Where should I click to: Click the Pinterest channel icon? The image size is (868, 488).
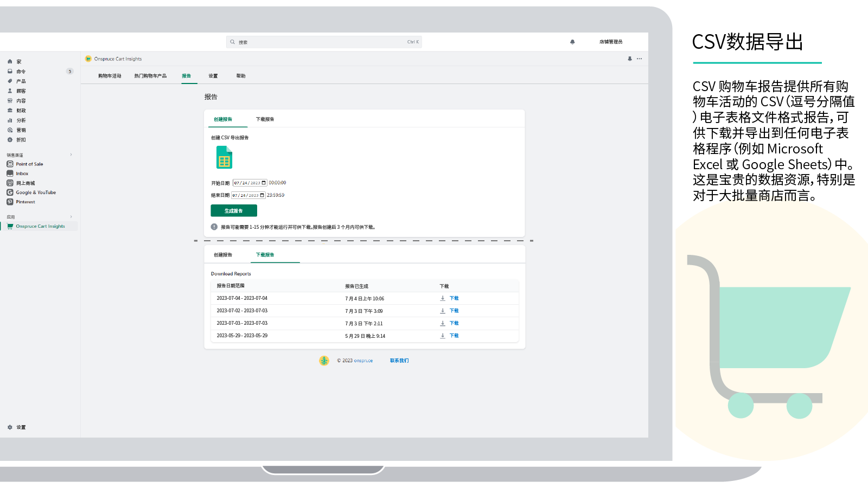(x=10, y=202)
